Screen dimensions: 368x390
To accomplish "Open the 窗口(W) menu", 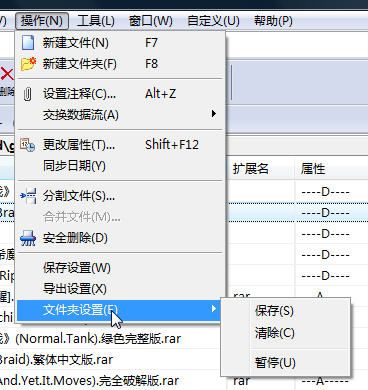I will (x=151, y=21).
